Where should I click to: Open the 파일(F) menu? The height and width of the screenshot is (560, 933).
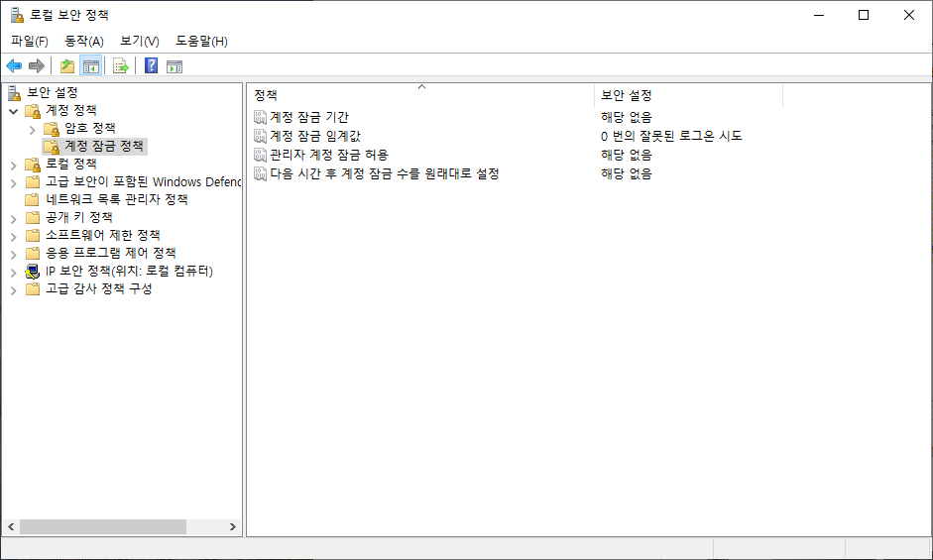(30, 41)
